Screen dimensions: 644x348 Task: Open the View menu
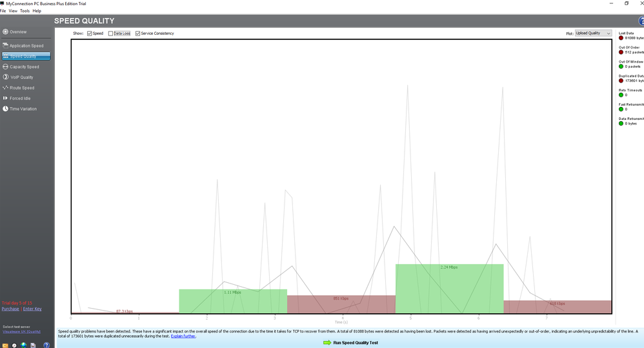click(13, 11)
